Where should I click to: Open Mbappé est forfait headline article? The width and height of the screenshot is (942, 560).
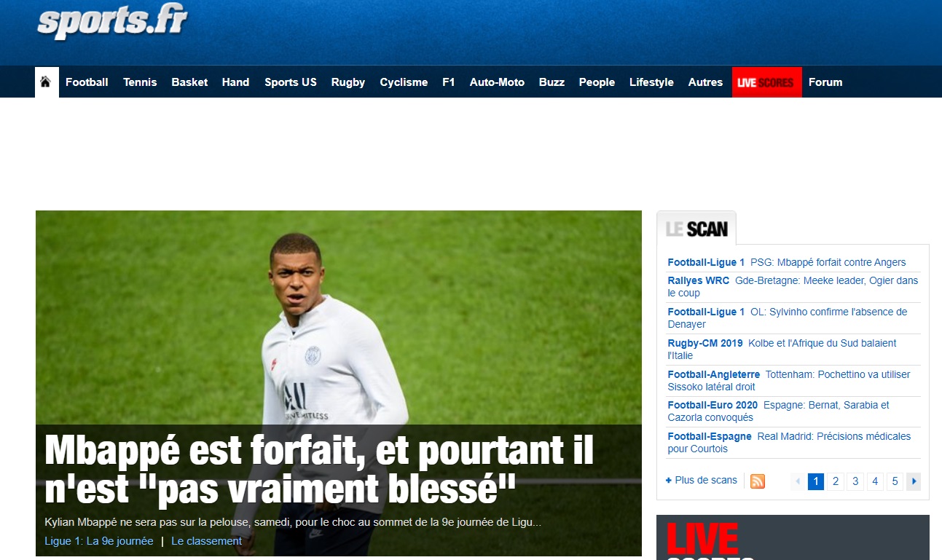319,469
